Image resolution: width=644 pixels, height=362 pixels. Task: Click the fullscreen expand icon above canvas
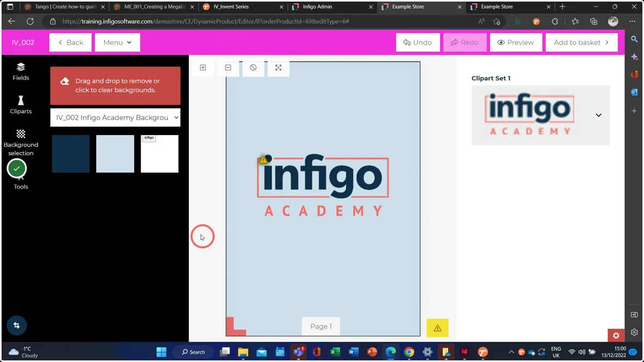tap(279, 68)
